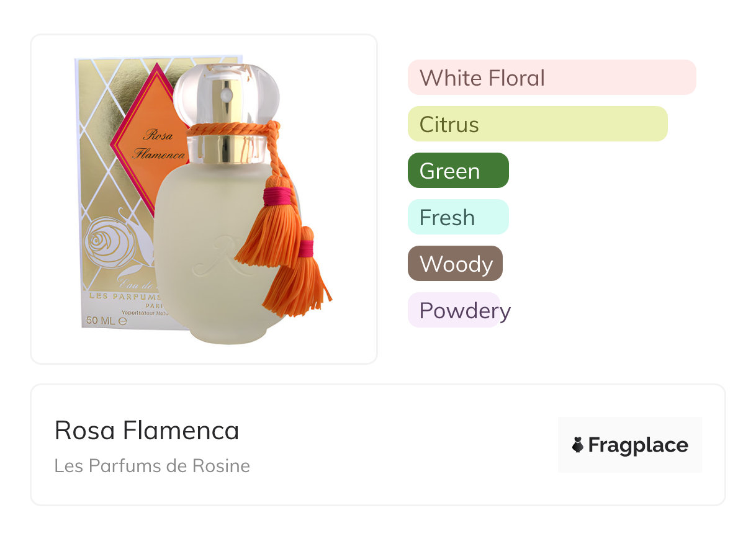
Task: Click the Woody accord bar
Action: point(454,264)
